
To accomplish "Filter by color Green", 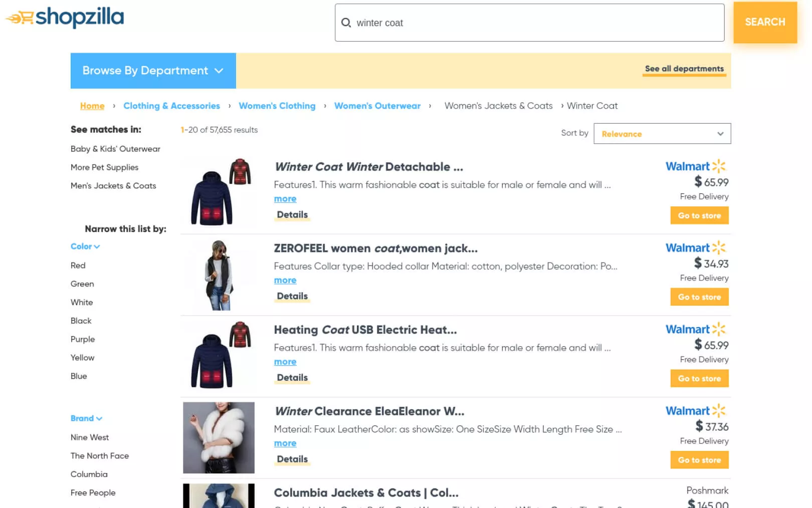I will [82, 284].
